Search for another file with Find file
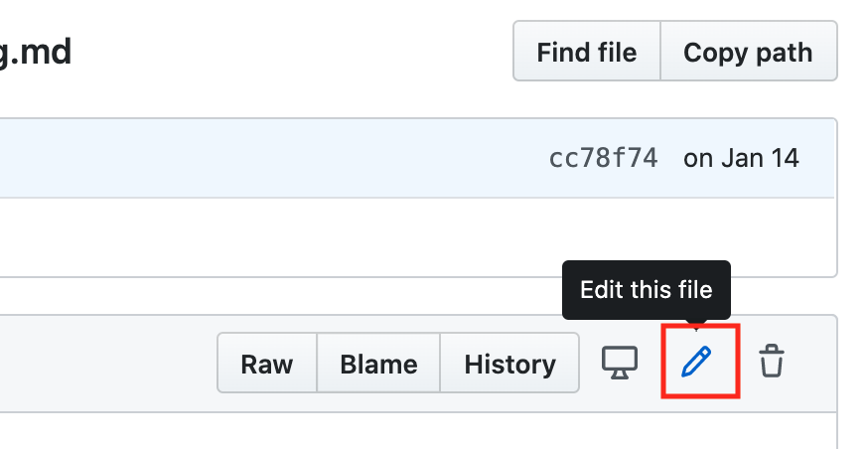The width and height of the screenshot is (868, 449). [x=586, y=52]
